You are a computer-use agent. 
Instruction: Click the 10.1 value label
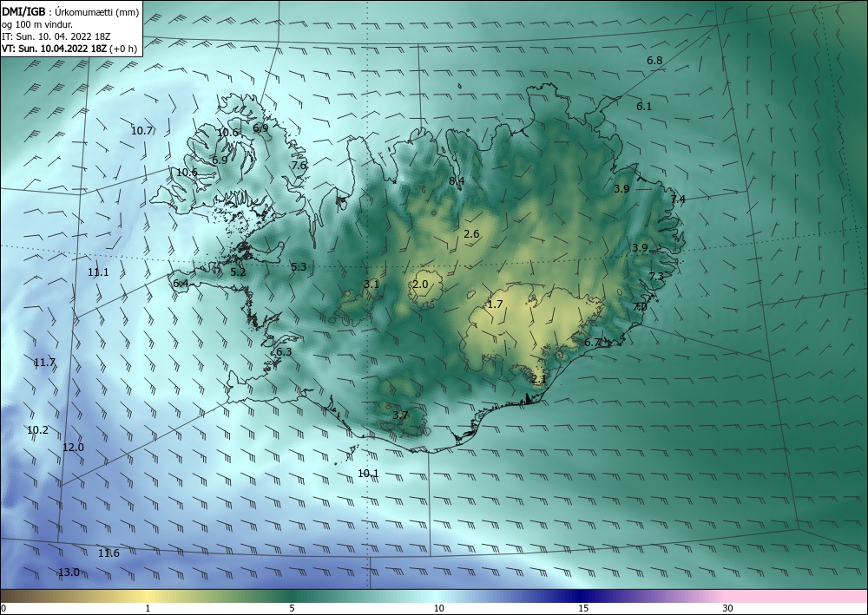point(368,474)
